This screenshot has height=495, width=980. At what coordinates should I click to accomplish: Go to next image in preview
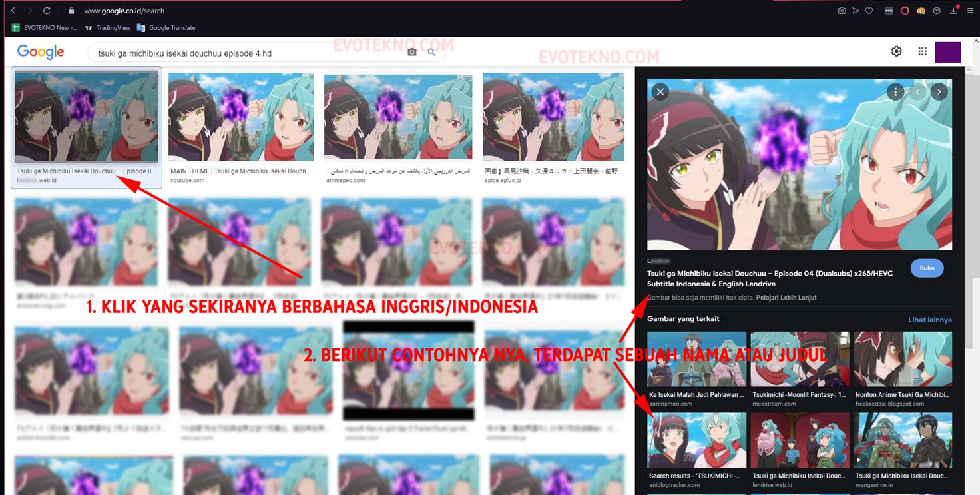click(x=939, y=92)
